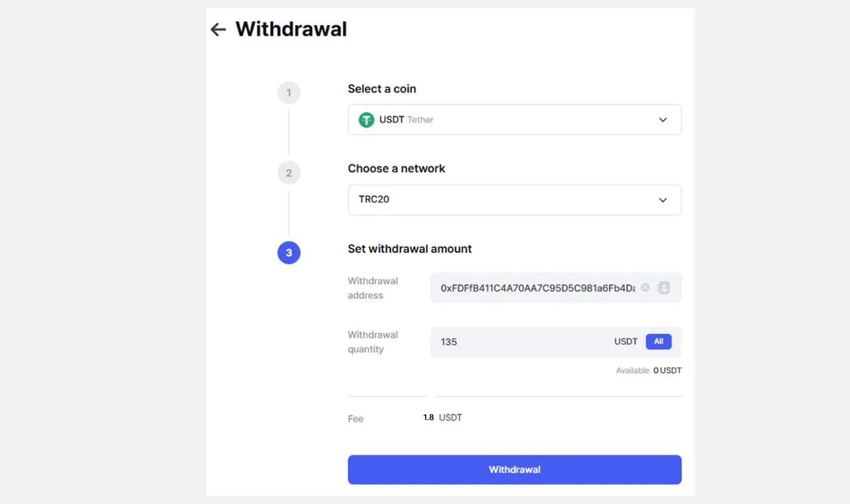The height and width of the screenshot is (504, 850).
Task: Clear the withdrawal address with the X icon
Action: pos(645,288)
